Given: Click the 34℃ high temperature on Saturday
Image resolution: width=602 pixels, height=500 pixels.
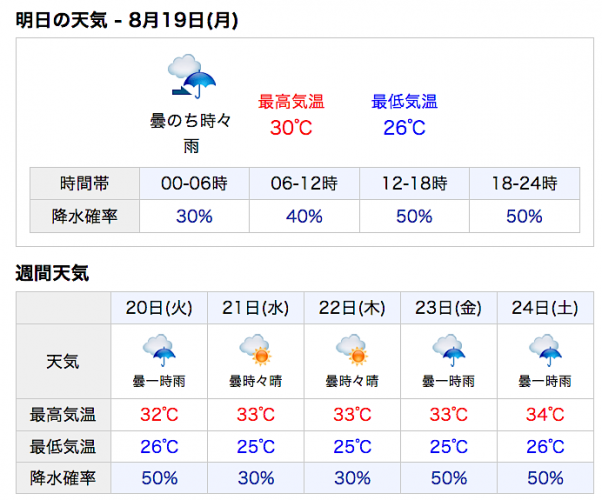Looking at the screenshot, I should (x=545, y=414).
